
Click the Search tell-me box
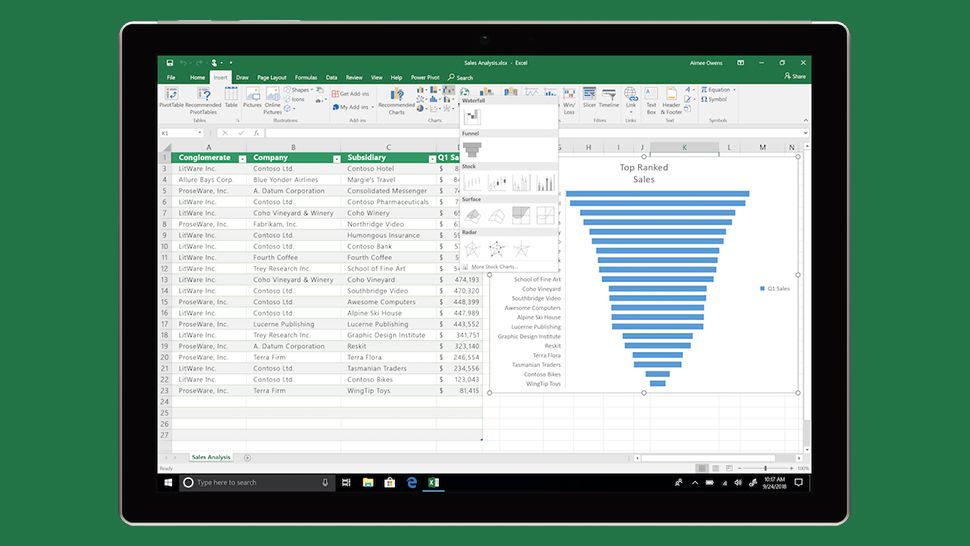(x=461, y=77)
